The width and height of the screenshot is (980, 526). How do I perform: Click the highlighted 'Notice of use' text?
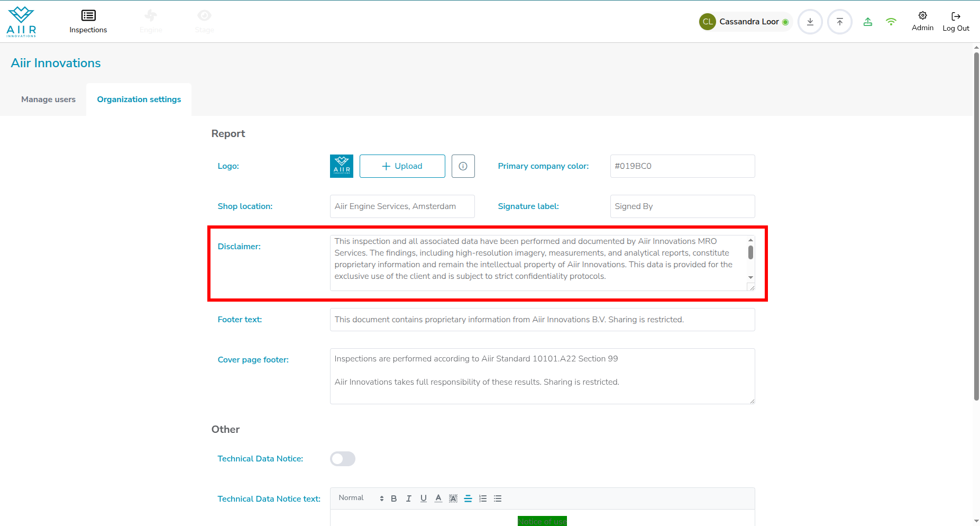542,521
